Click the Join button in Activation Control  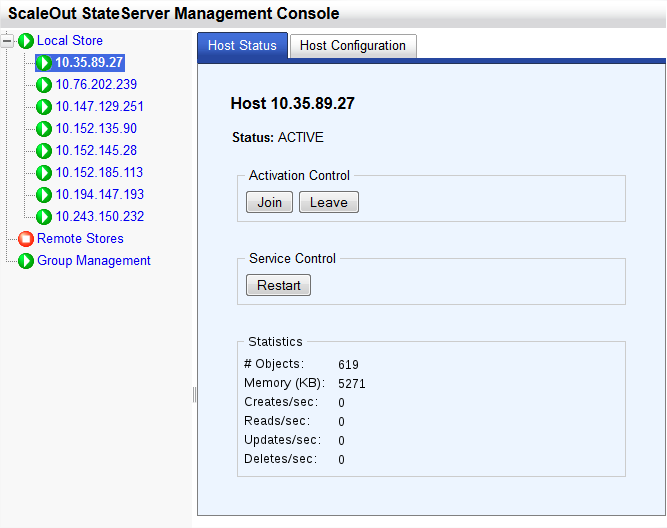tap(269, 202)
